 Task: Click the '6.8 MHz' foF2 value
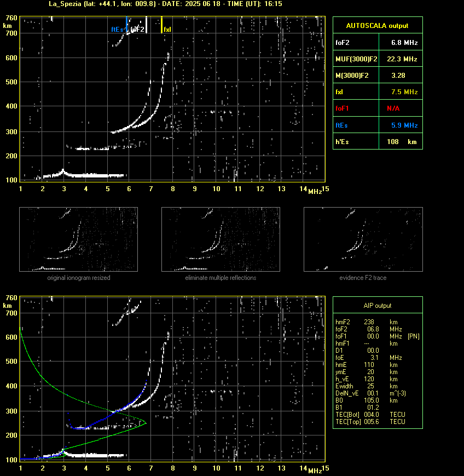(x=404, y=43)
